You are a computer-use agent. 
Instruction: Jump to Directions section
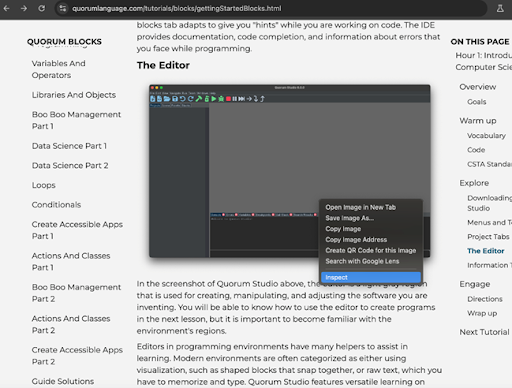[485, 299]
